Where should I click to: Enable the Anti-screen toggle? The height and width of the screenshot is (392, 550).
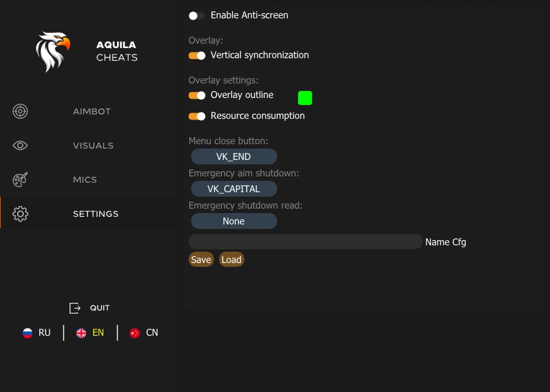196,15
